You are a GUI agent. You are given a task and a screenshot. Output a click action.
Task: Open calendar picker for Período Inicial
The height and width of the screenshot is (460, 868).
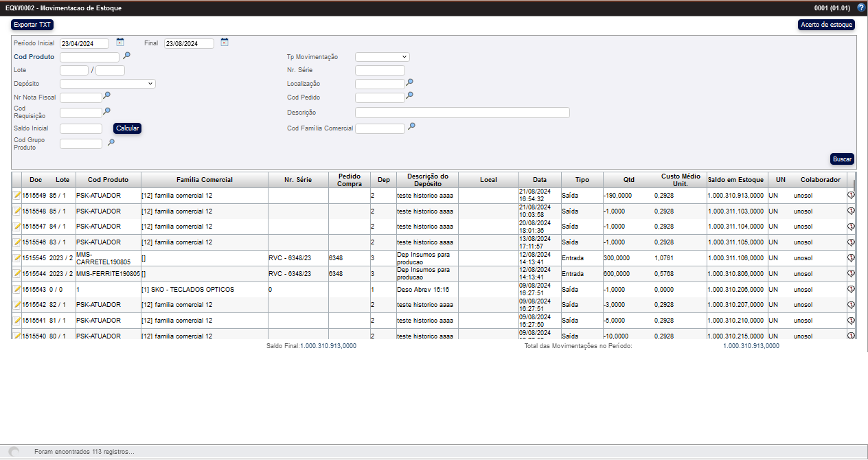click(x=120, y=43)
